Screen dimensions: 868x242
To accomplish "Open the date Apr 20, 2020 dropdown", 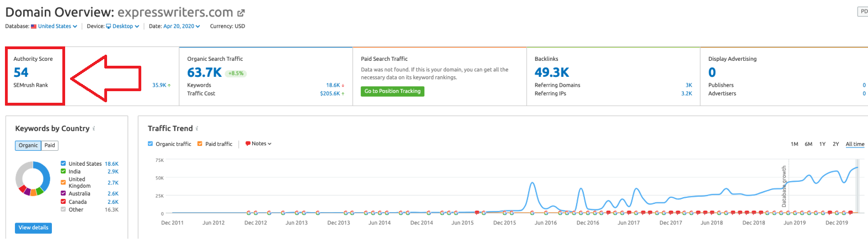I will tap(182, 27).
